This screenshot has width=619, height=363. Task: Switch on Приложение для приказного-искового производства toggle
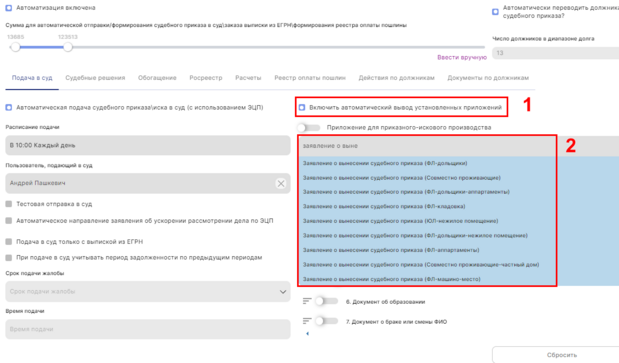point(309,127)
